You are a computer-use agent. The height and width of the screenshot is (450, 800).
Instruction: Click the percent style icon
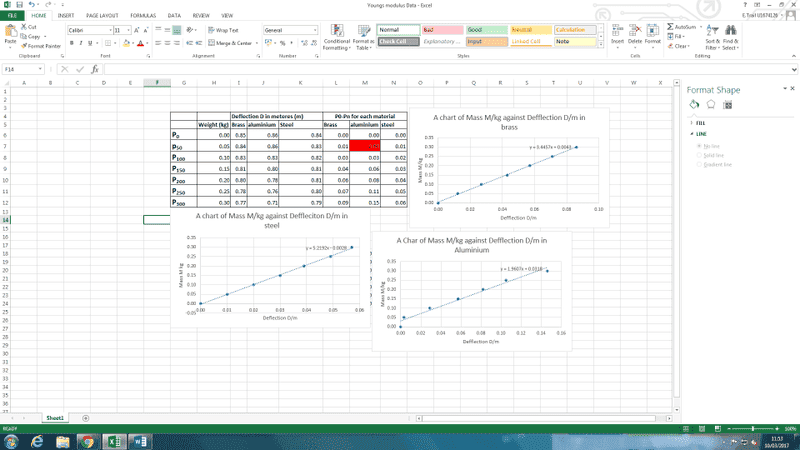coord(283,43)
